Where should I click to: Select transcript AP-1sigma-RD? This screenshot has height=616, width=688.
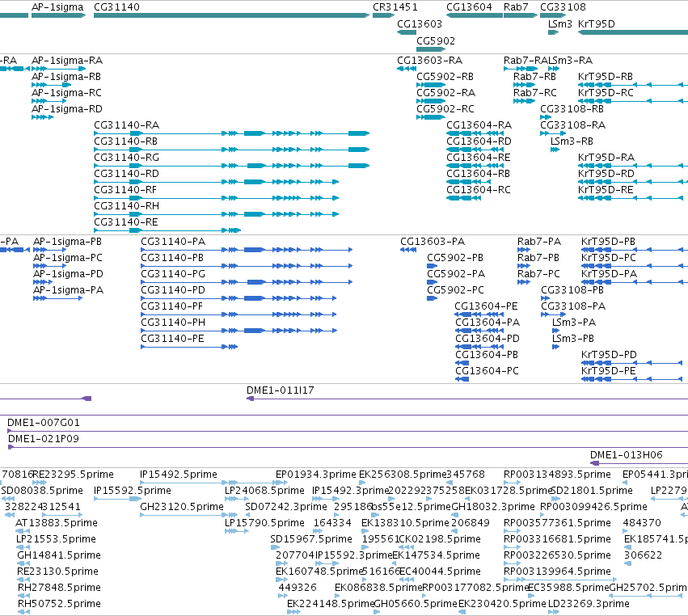(x=43, y=117)
